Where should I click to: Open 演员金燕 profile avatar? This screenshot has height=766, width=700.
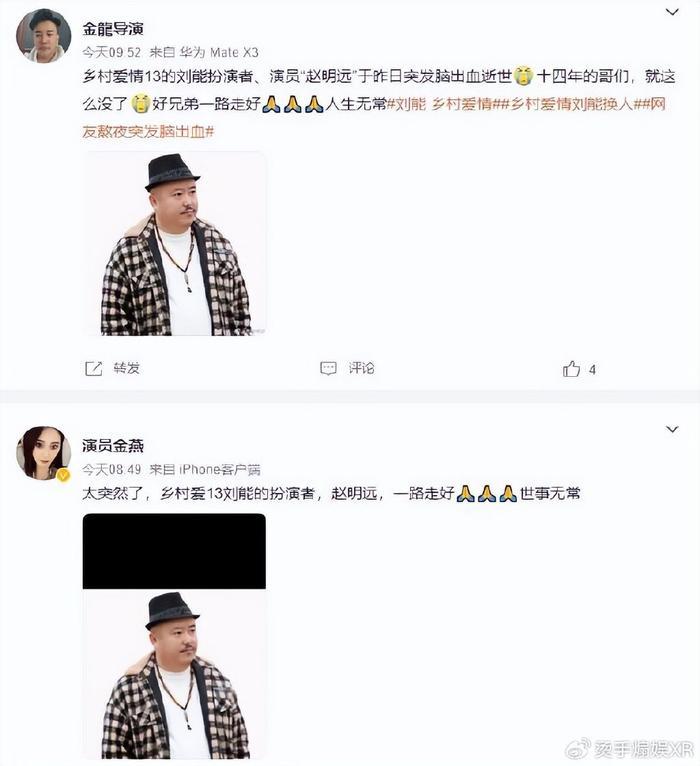pos(43,453)
